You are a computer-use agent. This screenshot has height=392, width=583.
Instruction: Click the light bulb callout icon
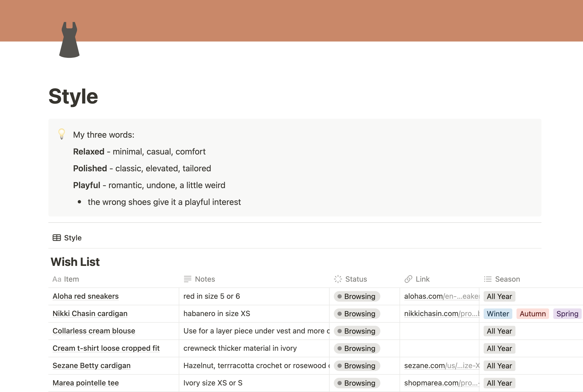coord(62,134)
